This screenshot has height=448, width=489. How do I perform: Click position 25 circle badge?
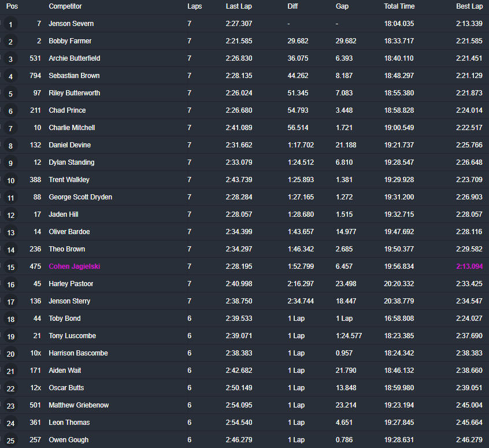[x=10, y=440]
